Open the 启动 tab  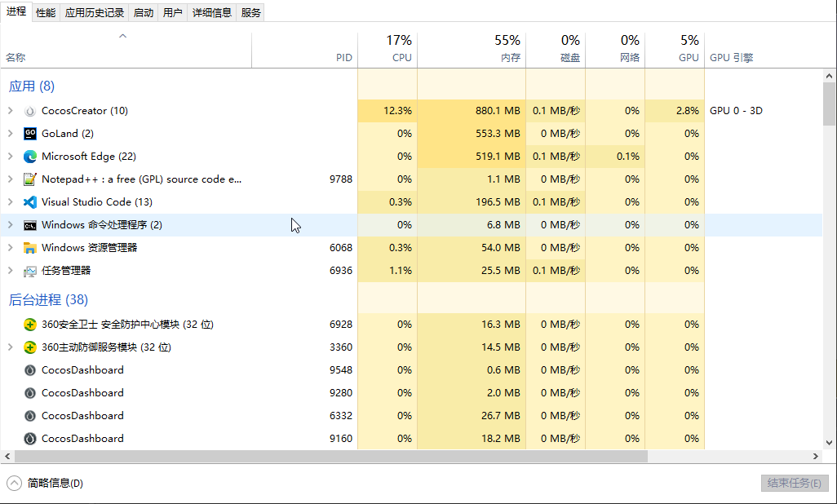pyautogui.click(x=143, y=12)
